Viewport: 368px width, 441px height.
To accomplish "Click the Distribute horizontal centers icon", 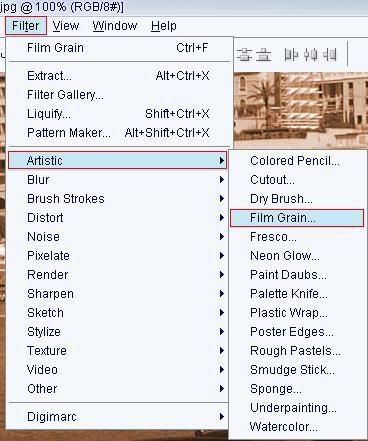I will pos(310,54).
